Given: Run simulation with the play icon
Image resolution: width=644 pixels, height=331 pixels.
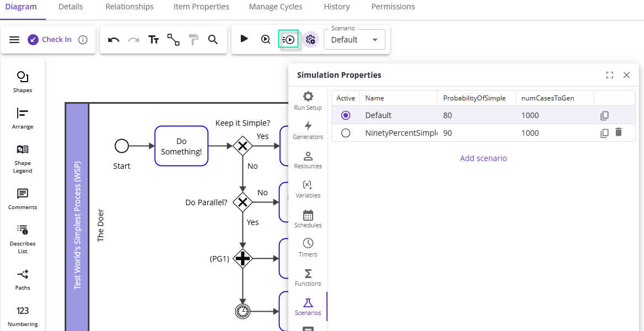Looking at the screenshot, I should [244, 39].
